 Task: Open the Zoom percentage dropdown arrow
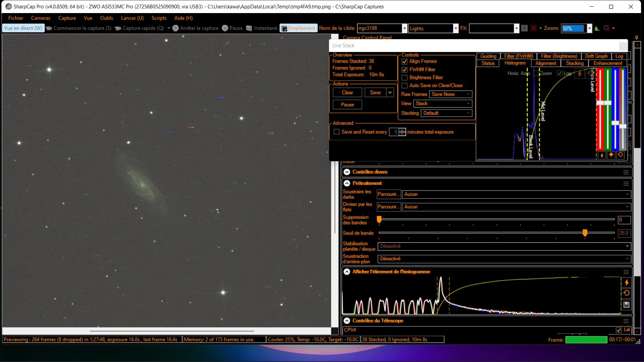[589, 28]
